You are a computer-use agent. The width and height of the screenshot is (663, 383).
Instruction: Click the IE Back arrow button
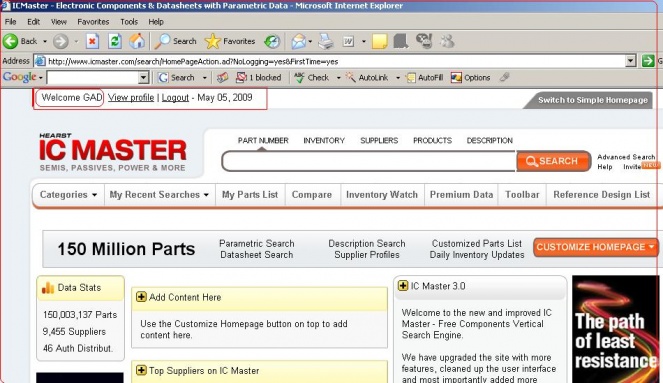(x=11, y=41)
